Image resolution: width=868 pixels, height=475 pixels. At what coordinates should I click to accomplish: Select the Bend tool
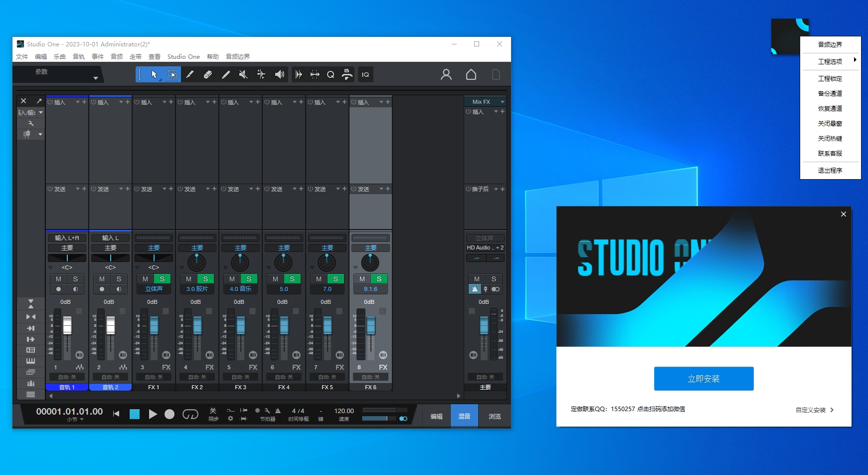pyautogui.click(x=261, y=74)
